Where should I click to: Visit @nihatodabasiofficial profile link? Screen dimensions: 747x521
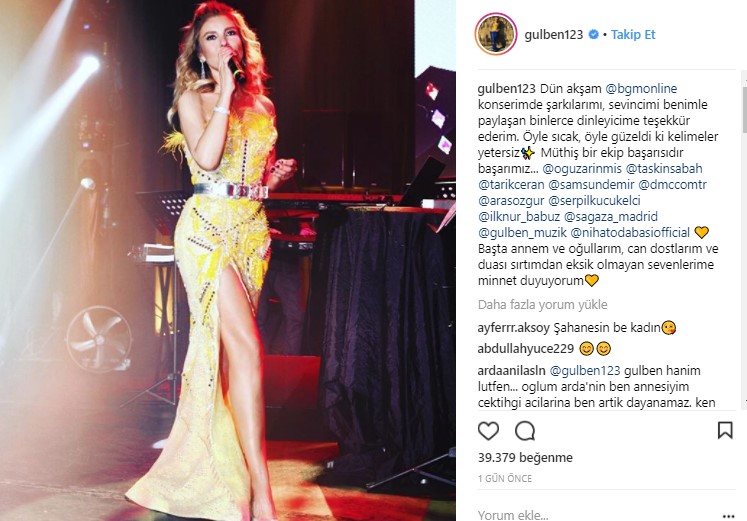630,232
